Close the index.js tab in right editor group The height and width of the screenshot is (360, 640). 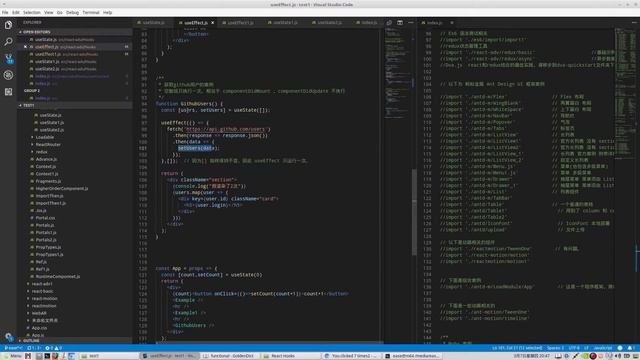tap(452, 23)
